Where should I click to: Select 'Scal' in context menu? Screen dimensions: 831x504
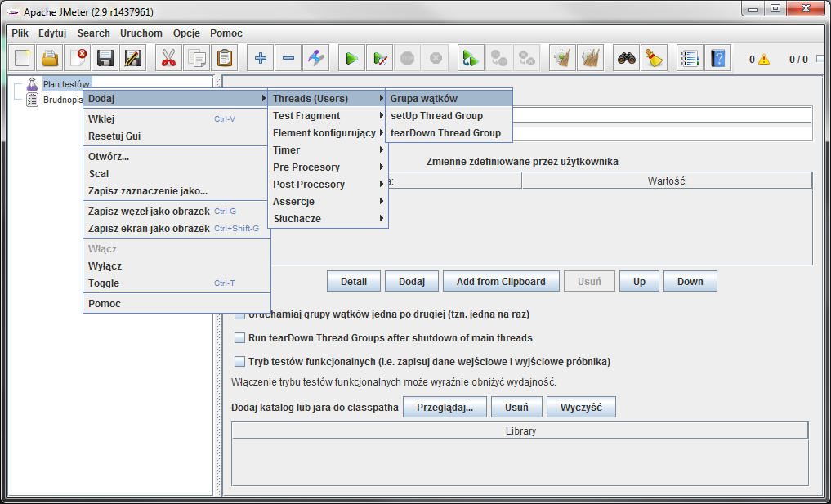[x=176, y=174]
